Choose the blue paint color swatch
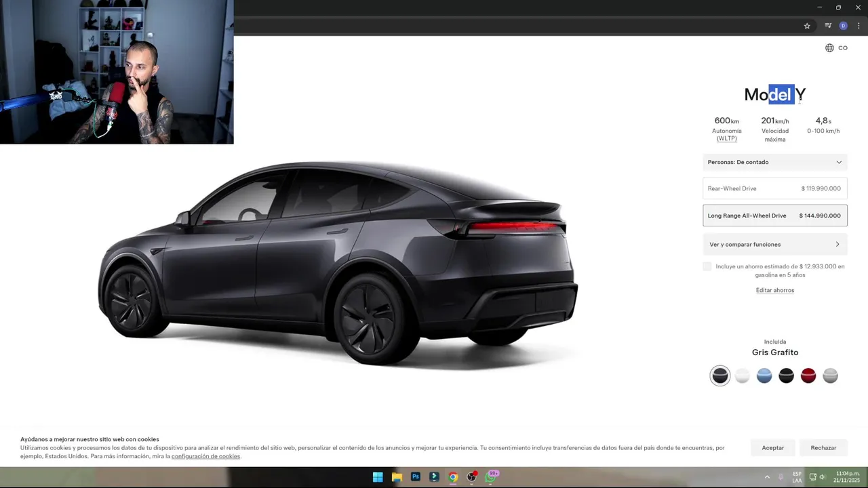The height and width of the screenshot is (488, 868). (764, 375)
